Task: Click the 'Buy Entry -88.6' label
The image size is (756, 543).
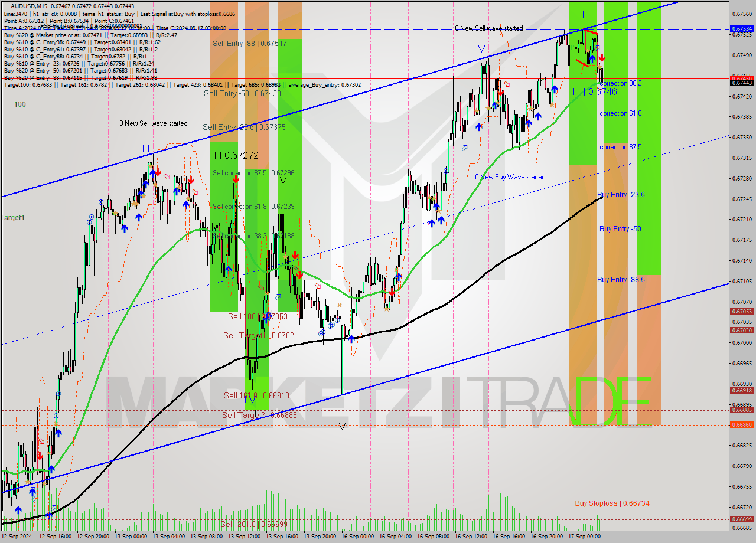Action: click(621, 280)
